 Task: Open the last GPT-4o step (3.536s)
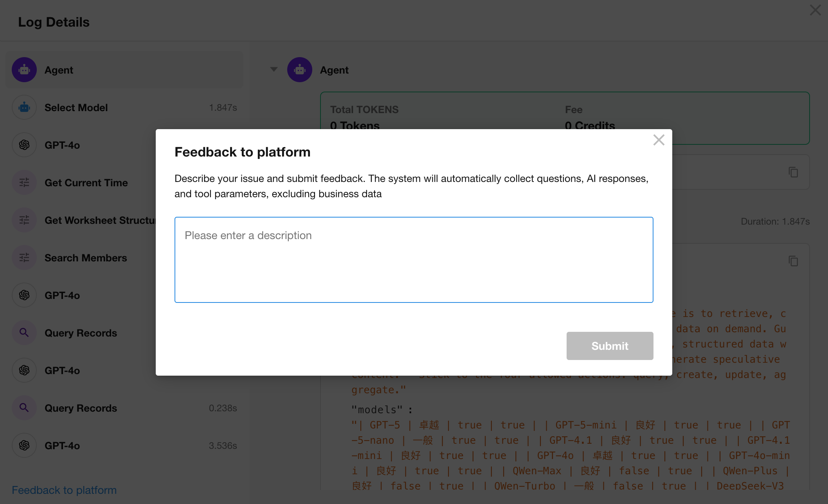(x=124, y=446)
